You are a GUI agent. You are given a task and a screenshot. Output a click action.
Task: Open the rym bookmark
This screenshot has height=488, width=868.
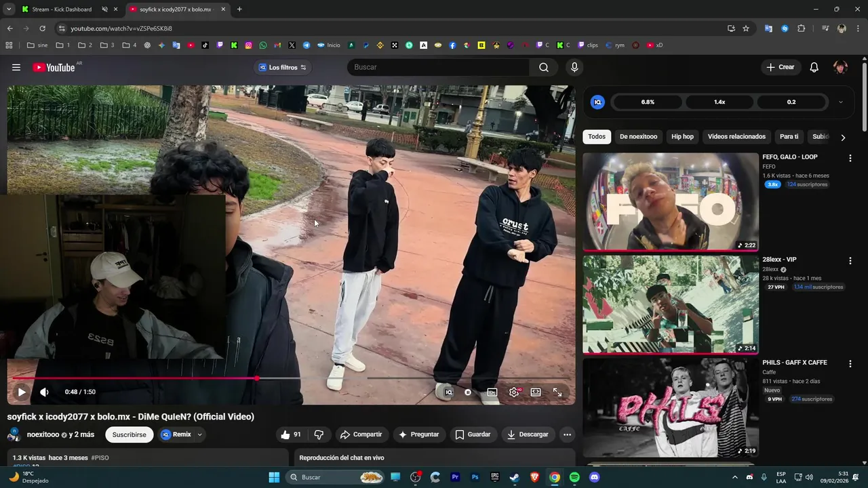(x=615, y=45)
